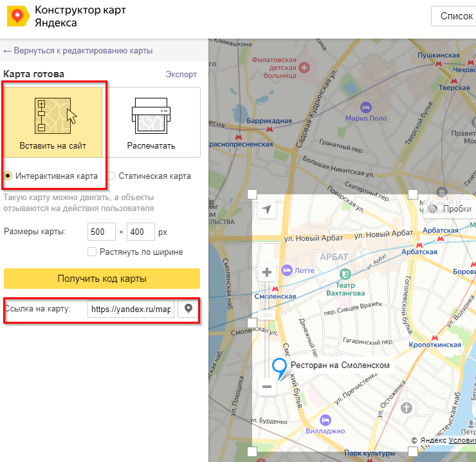Click the Тверская metro station icon
Viewport: 476px width, 462px height.
[454, 81]
